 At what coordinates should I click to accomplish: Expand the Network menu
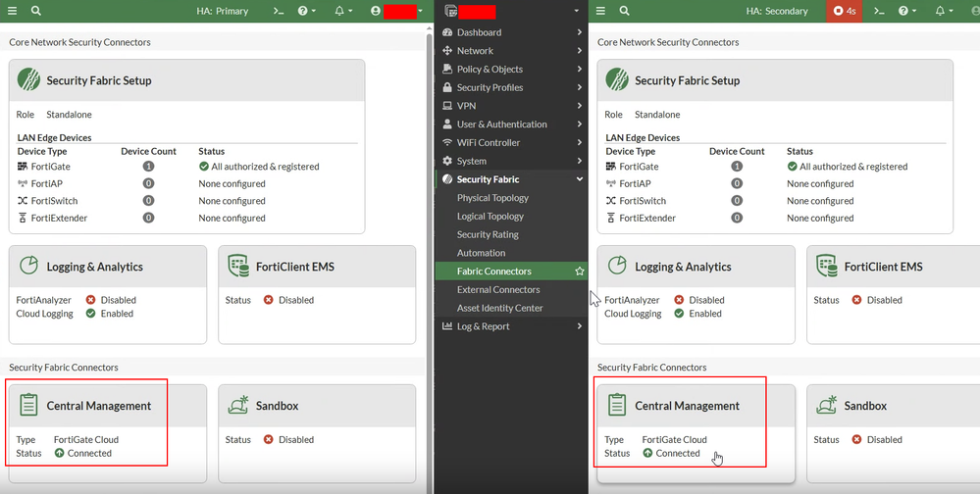tap(511, 51)
